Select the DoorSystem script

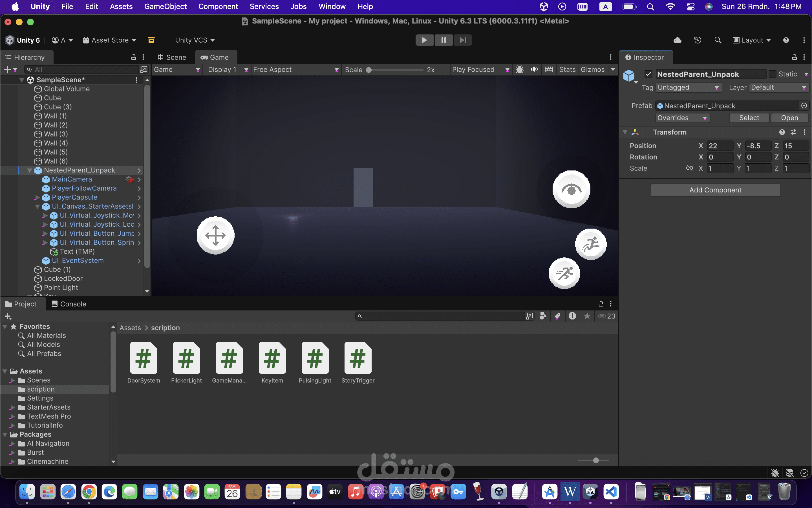click(144, 363)
